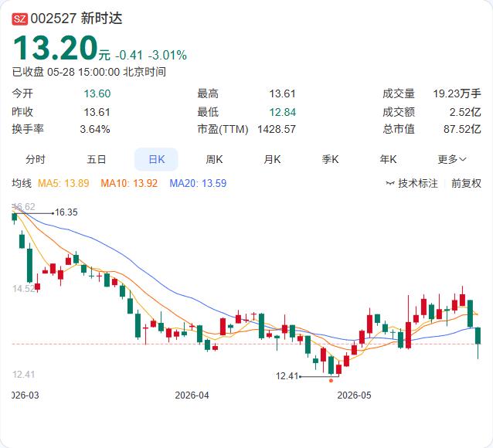Click the 2026-04 date axis label

pyautogui.click(x=192, y=395)
